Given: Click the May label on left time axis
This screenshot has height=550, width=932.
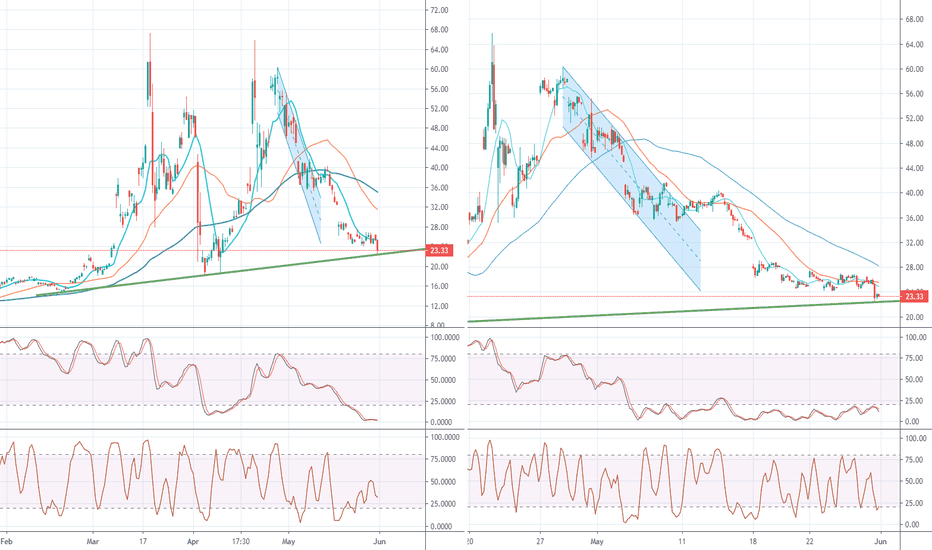Looking at the screenshot, I should pos(288,542).
